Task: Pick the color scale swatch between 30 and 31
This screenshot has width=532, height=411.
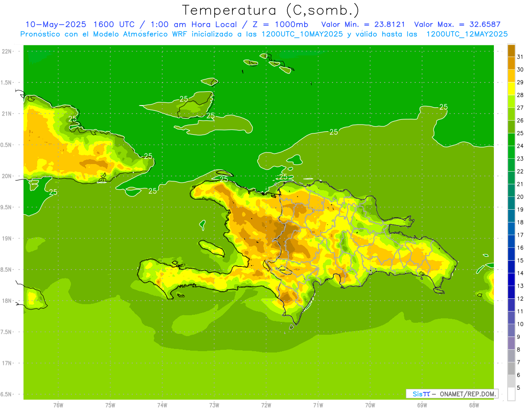Action: pyautogui.click(x=511, y=63)
